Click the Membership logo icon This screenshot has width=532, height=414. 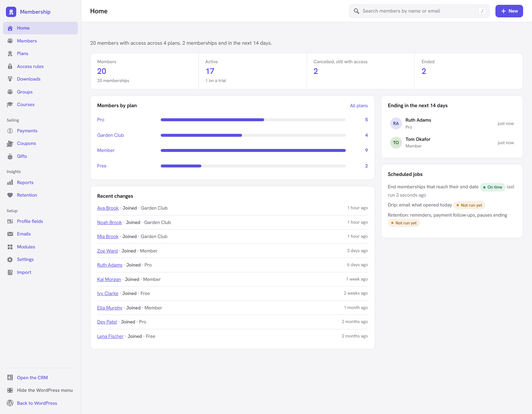pos(11,12)
